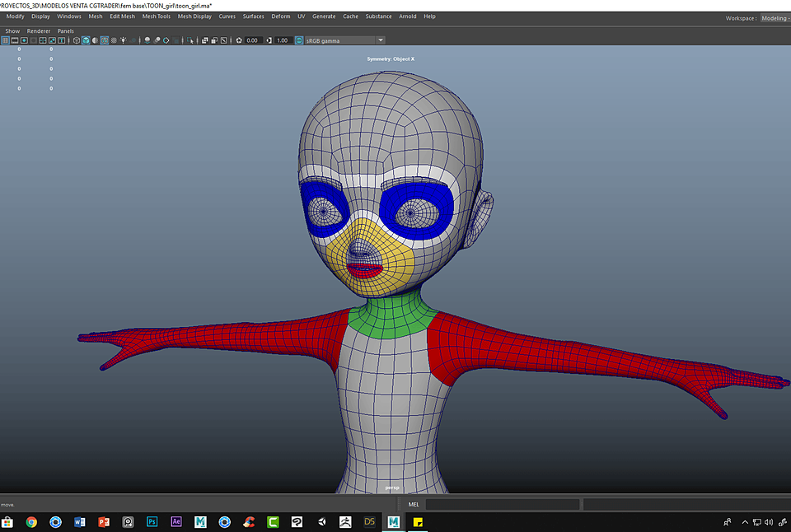Activate the isolate select arrow icon
This screenshot has width=791, height=532.
190,40
